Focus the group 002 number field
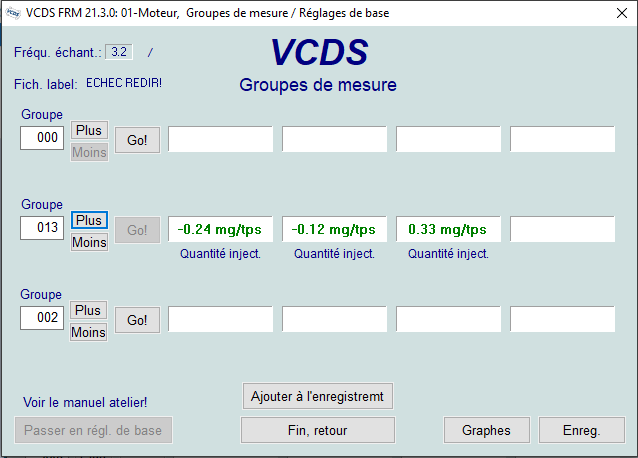Screen dimensions: 638x458 pyautogui.click(x=42, y=318)
